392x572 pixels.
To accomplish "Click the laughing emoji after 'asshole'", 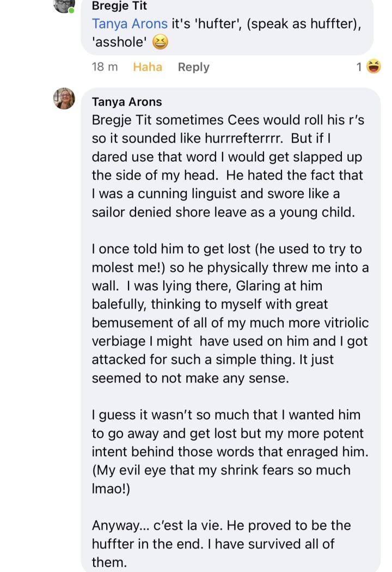I will coord(160,42).
